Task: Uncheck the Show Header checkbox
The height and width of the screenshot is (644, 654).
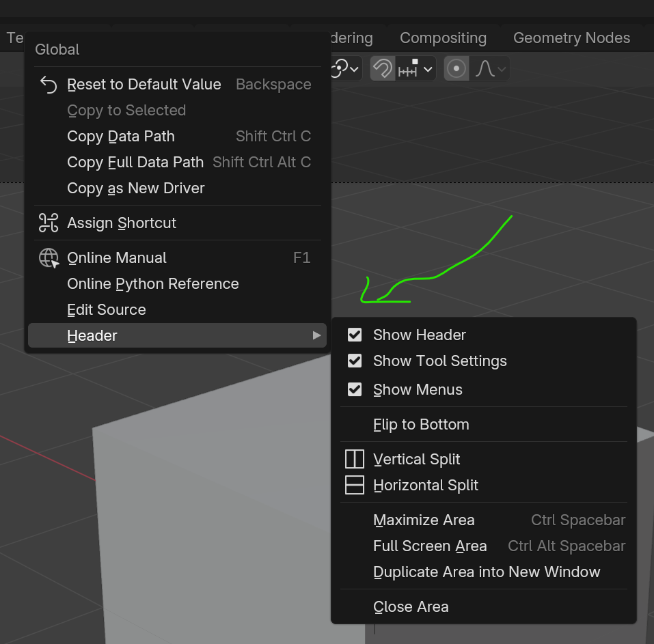Action: click(x=355, y=335)
